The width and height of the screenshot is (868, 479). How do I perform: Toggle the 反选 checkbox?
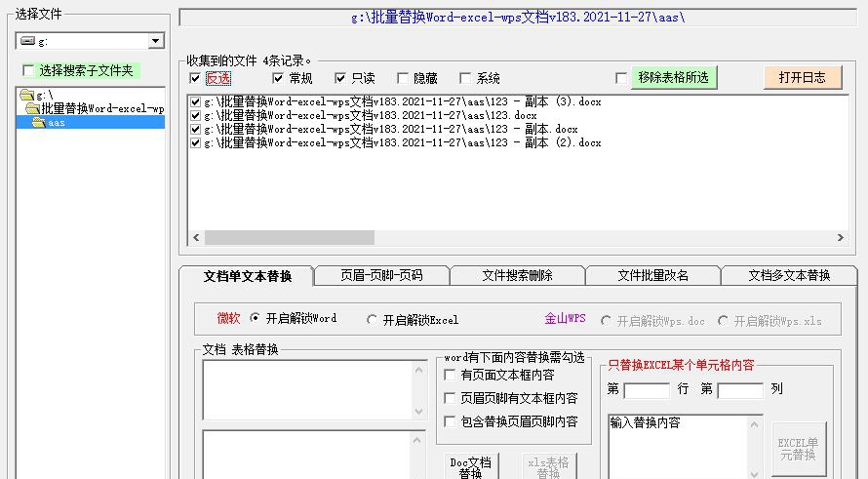coord(195,78)
